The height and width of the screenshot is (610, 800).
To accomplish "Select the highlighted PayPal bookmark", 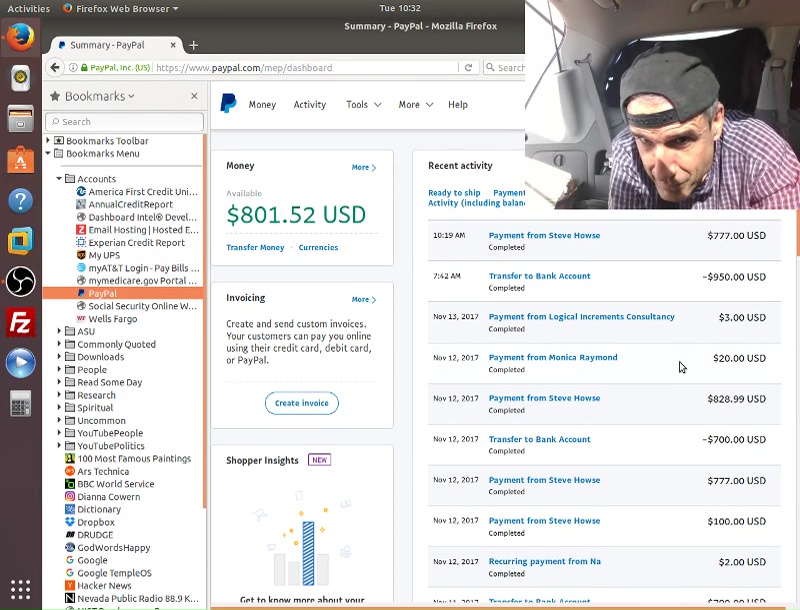I will [x=123, y=293].
